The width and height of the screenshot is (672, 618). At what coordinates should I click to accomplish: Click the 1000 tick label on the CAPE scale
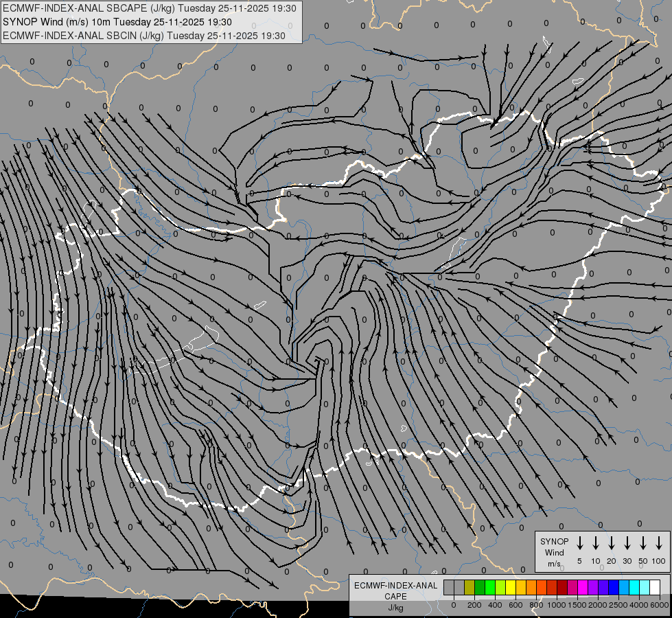click(556, 605)
